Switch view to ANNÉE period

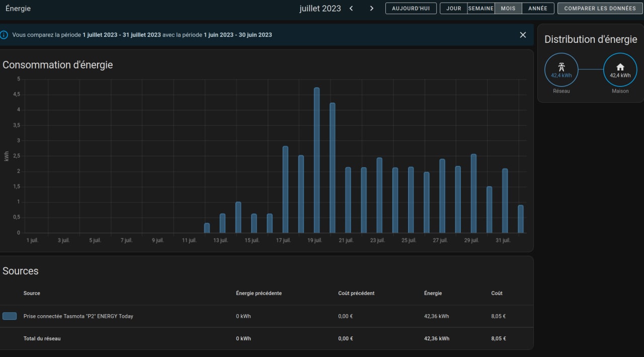click(537, 9)
